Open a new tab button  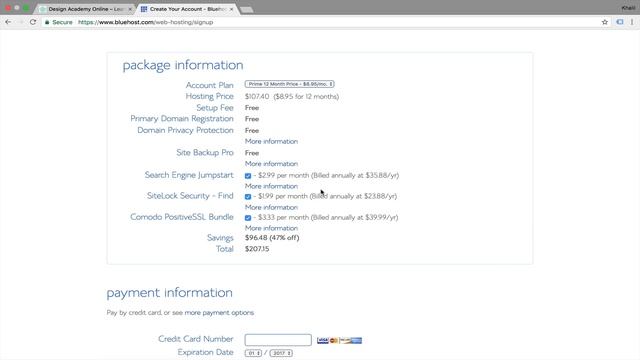(x=247, y=9)
